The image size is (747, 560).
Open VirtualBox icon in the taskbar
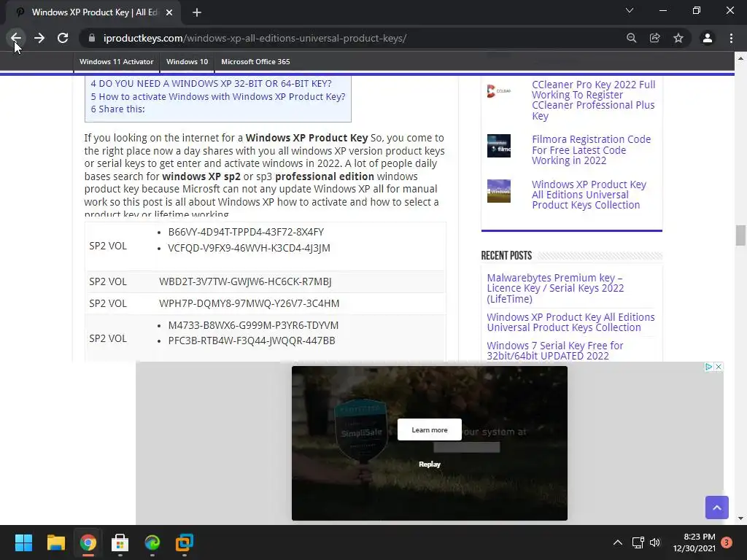click(185, 542)
